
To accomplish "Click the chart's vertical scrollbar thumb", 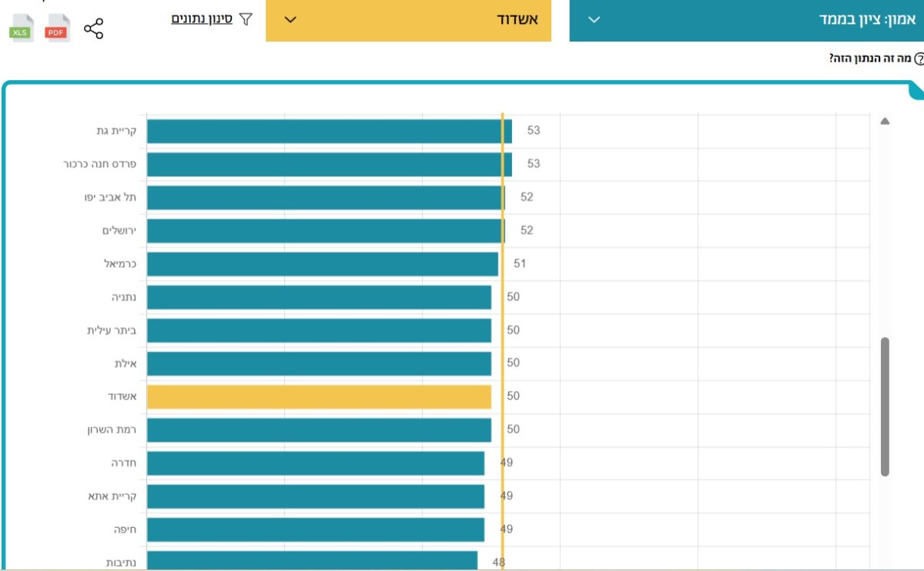I will coord(885,406).
